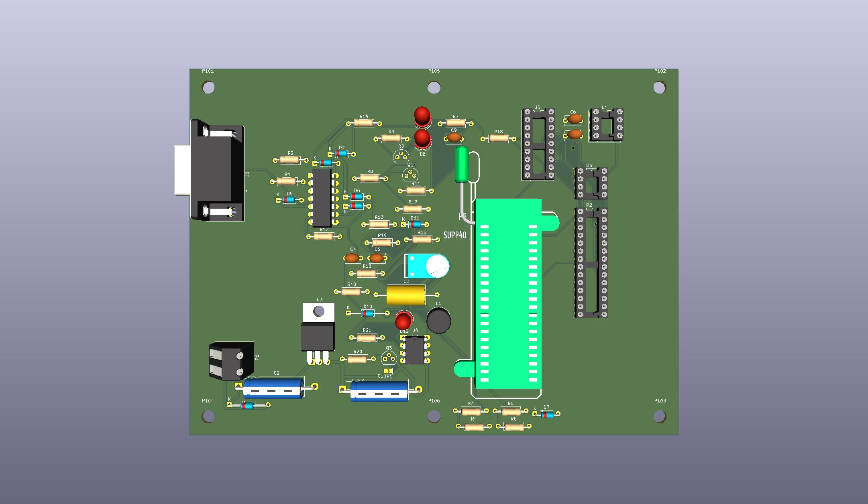Click resistor R6

[514, 426]
